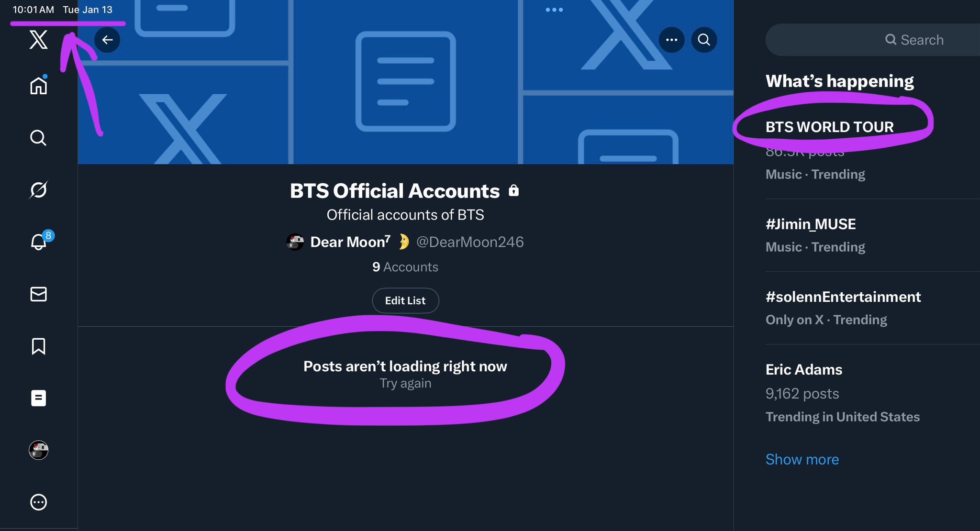The image size is (980, 531).
Task: Open Lists icon in sidebar
Action: point(38,398)
